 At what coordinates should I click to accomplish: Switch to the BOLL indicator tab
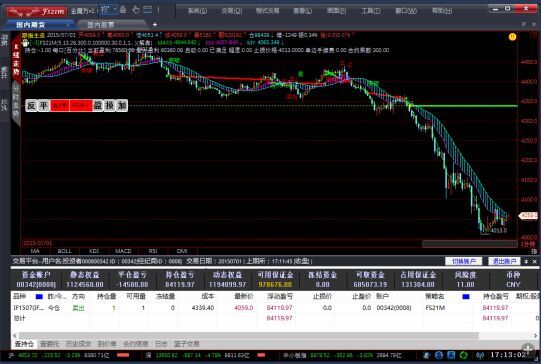point(65,251)
